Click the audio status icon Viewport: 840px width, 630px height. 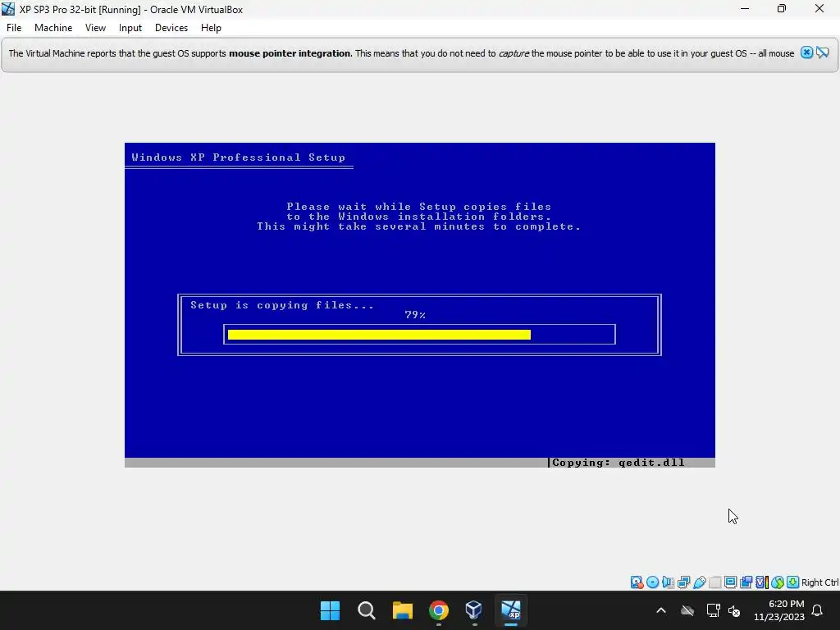pos(668,582)
